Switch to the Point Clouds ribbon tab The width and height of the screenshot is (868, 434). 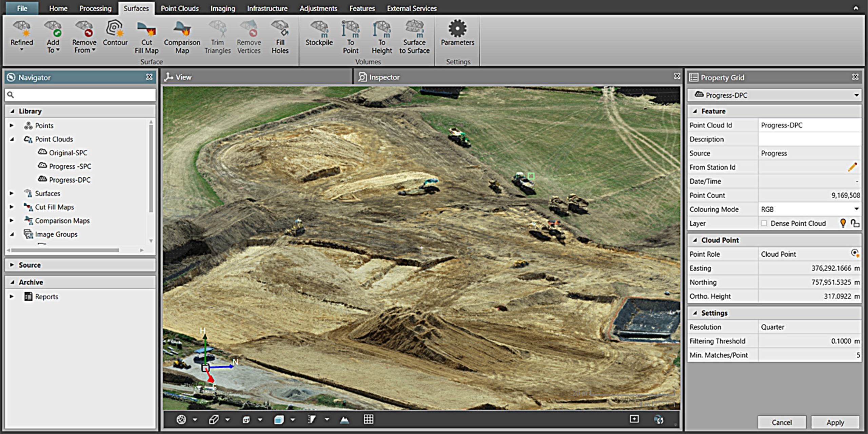point(179,8)
